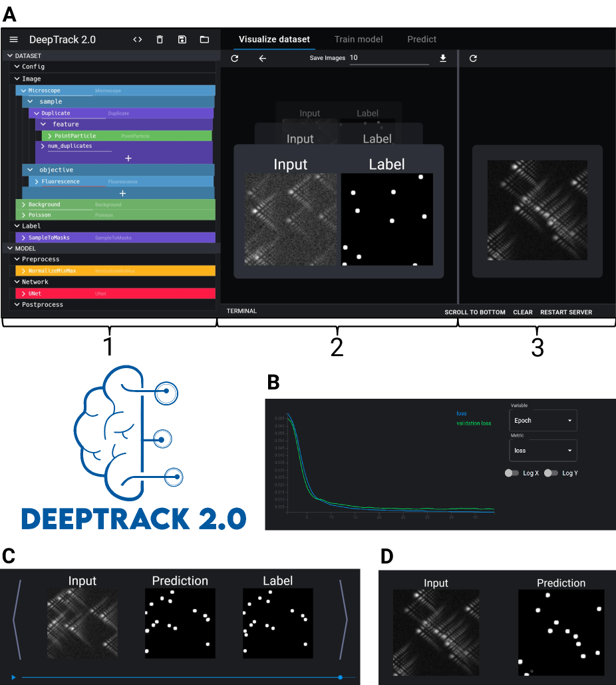Screen dimensions: 616x685
Task: Click the Prediction image in panel C
Action: click(x=180, y=623)
